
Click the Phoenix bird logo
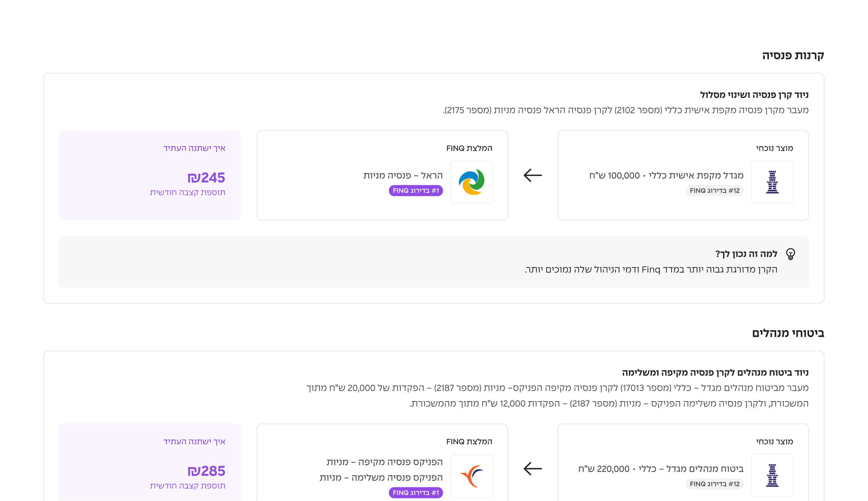click(471, 476)
